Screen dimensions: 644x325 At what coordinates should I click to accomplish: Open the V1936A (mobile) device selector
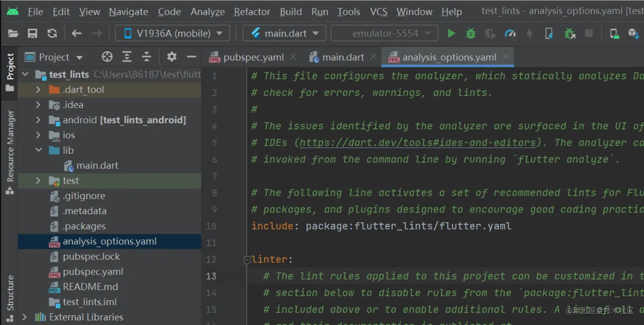pyautogui.click(x=172, y=33)
